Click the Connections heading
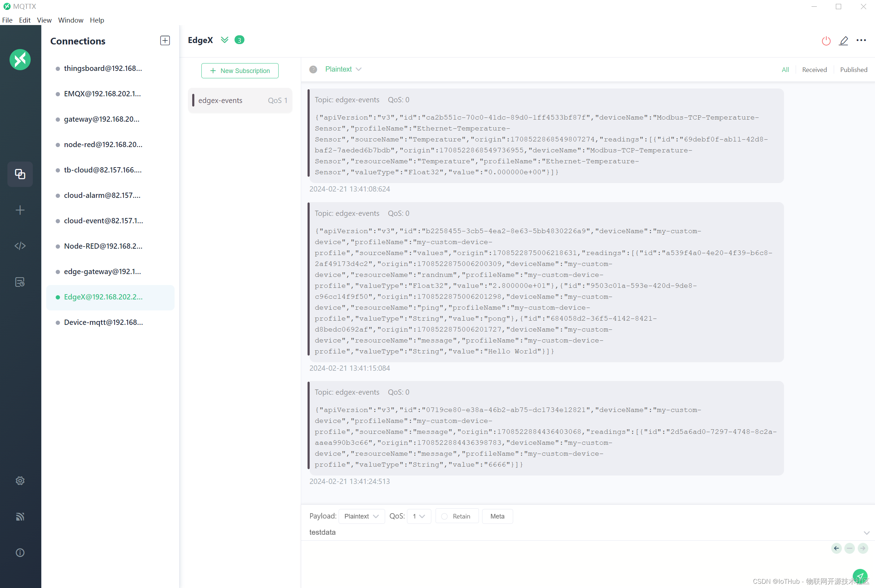The width and height of the screenshot is (875, 588). coord(78,41)
